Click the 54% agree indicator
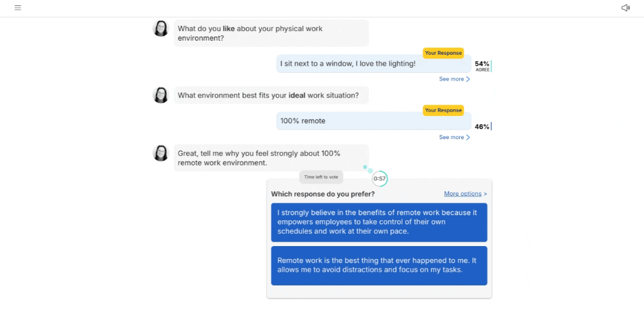The width and height of the screenshot is (644, 315). click(x=482, y=65)
